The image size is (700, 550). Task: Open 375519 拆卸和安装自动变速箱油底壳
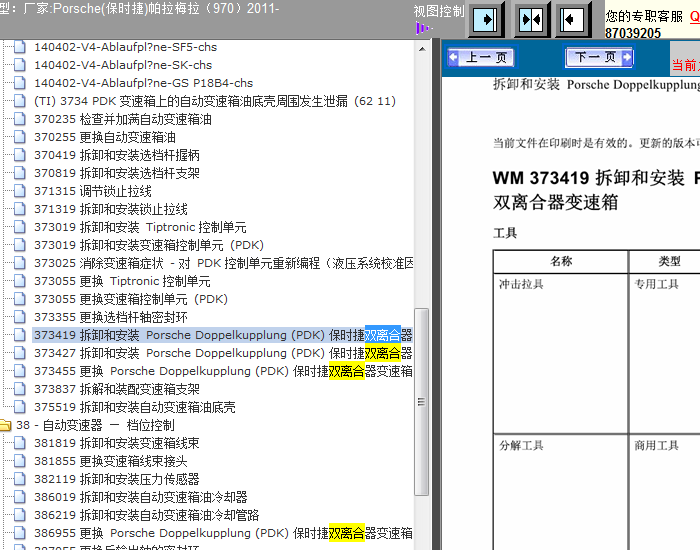pyautogui.click(x=135, y=407)
